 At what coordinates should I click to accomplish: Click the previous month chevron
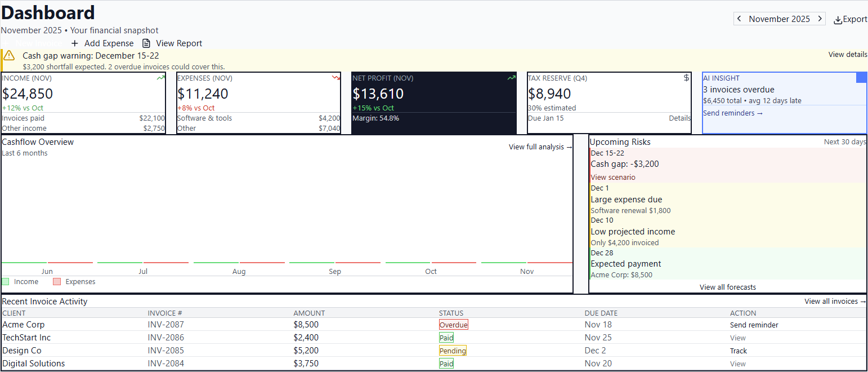click(739, 18)
